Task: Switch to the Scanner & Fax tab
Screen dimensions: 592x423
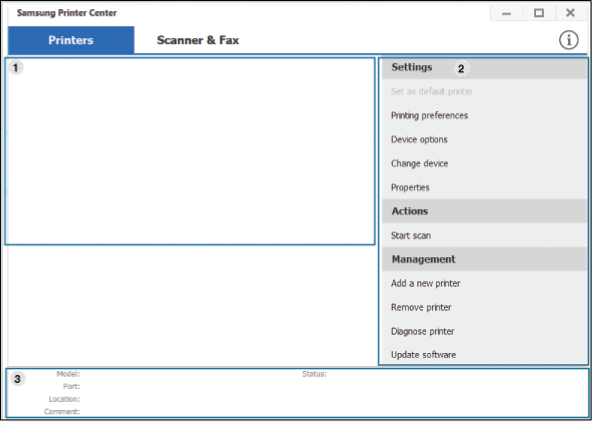Action: pos(198,40)
